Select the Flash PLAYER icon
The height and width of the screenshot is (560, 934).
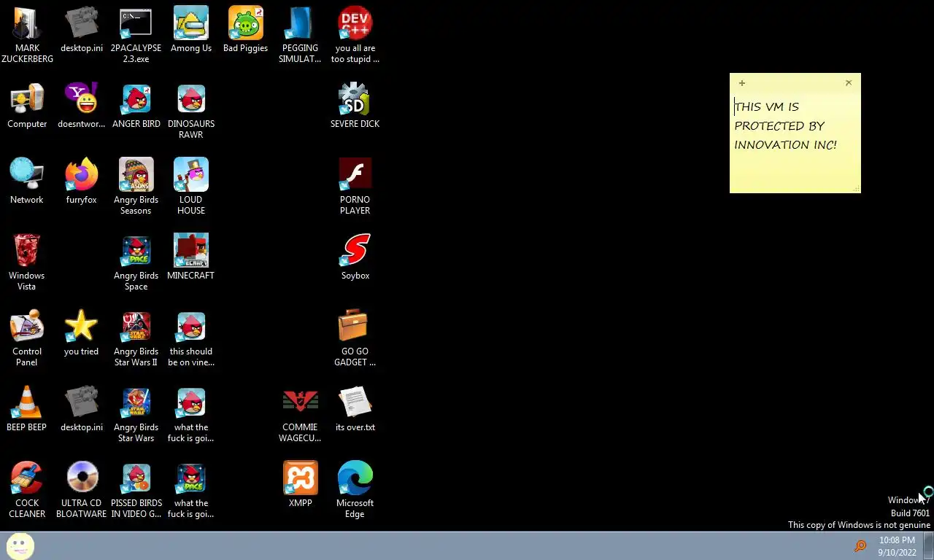tap(355, 186)
